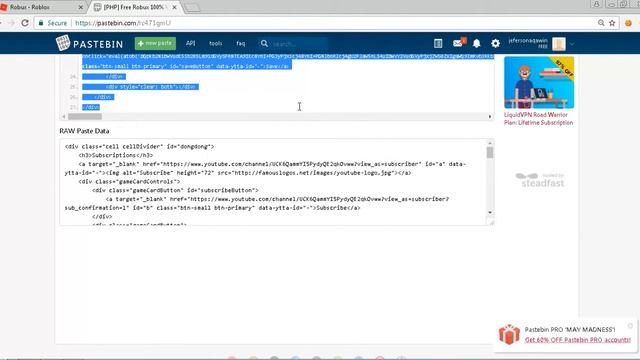Click the gift box icon in promo popup
This screenshot has height=360, width=640.
click(509, 334)
